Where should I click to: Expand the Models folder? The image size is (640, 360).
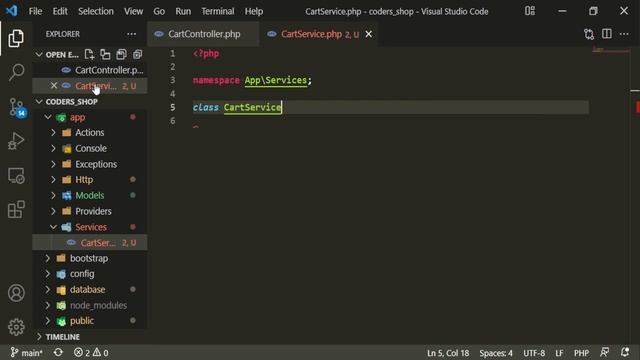(53, 196)
